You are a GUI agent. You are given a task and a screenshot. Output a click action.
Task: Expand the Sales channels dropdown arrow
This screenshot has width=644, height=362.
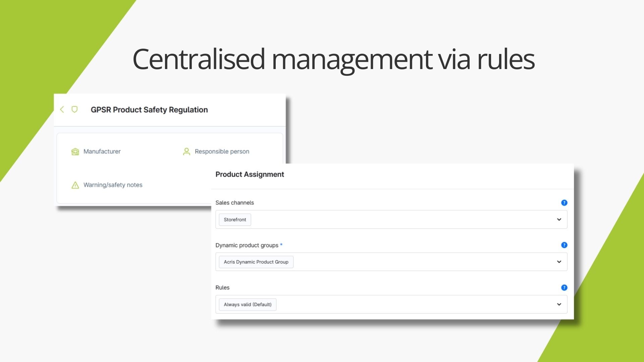pos(559,220)
